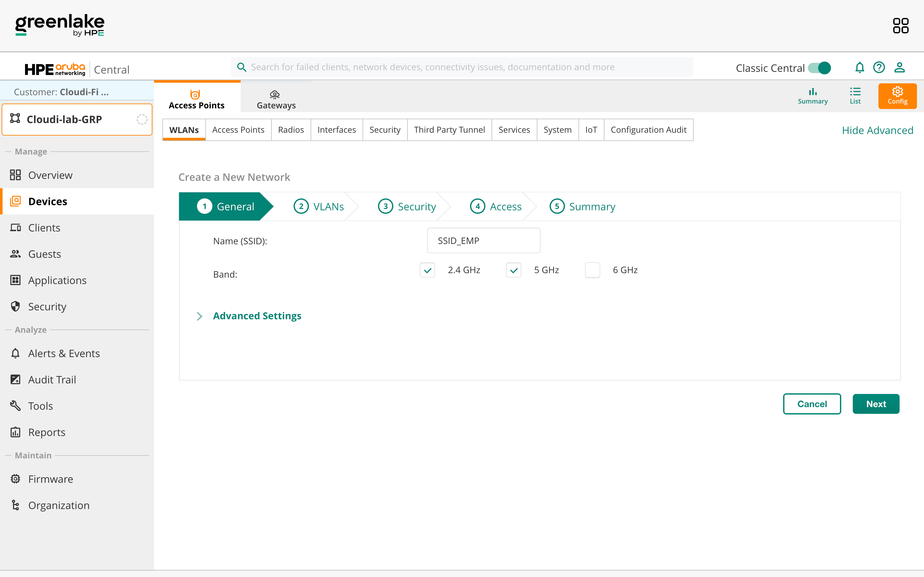Click the Next button
924x577 pixels.
click(x=876, y=404)
